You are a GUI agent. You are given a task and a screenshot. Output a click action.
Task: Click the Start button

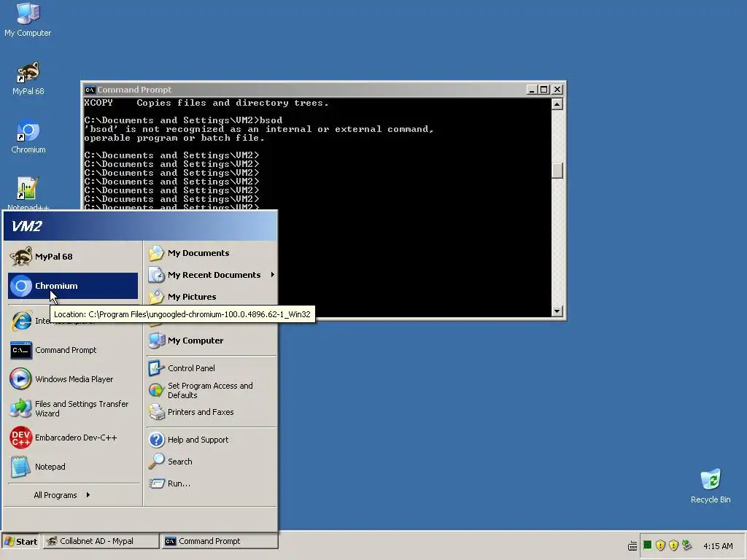(x=20, y=542)
